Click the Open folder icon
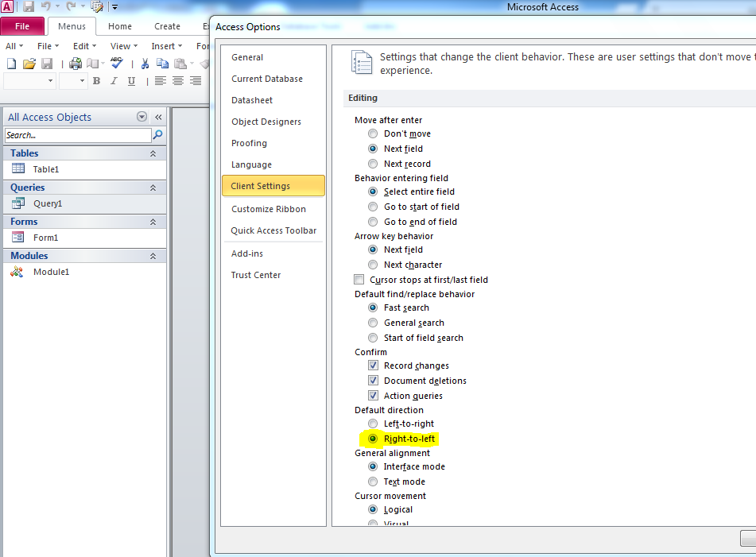The width and height of the screenshot is (756, 557). [29, 64]
